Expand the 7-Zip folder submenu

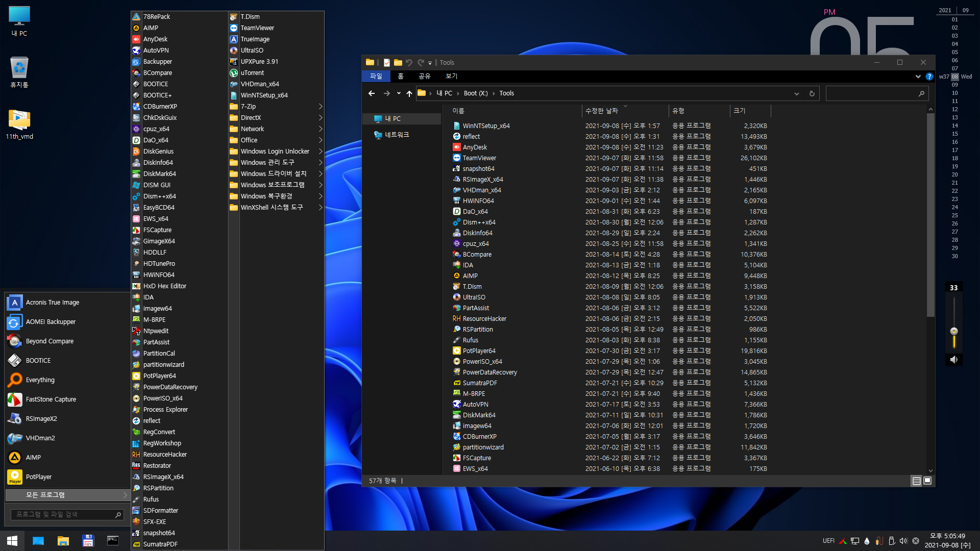pyautogui.click(x=276, y=107)
